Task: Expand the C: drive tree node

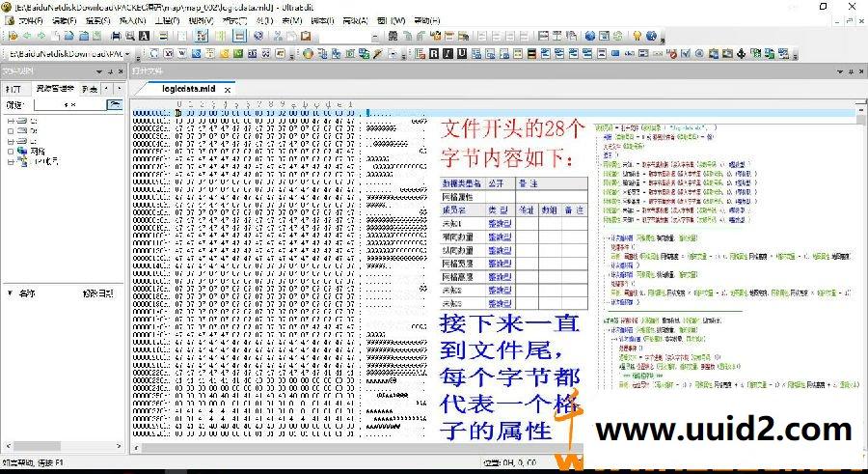Action: [10, 121]
